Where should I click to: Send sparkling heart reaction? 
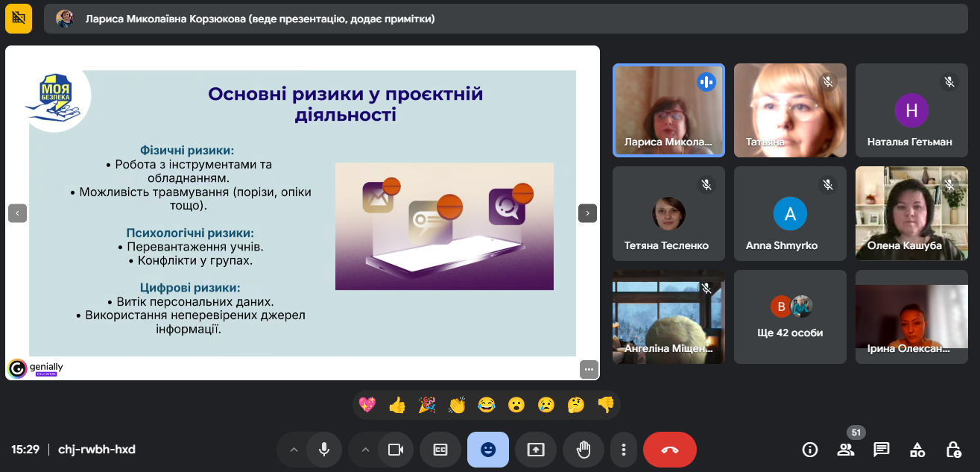click(x=367, y=405)
